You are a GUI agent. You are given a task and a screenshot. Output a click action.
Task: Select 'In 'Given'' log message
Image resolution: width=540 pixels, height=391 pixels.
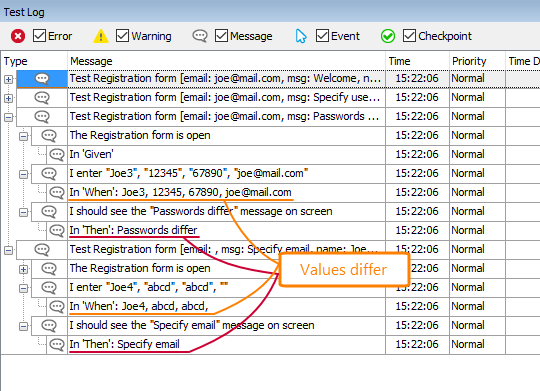[x=91, y=154]
